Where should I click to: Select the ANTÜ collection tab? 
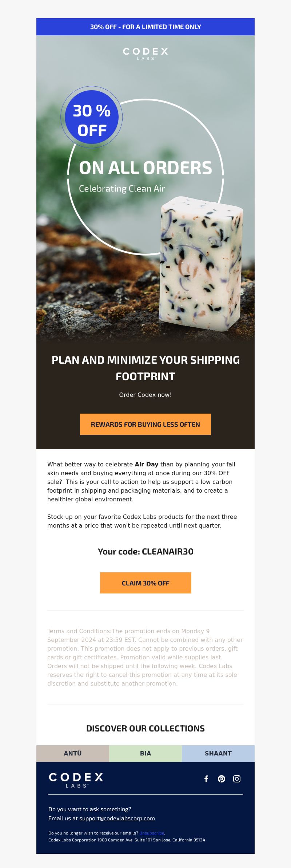pos(73,753)
